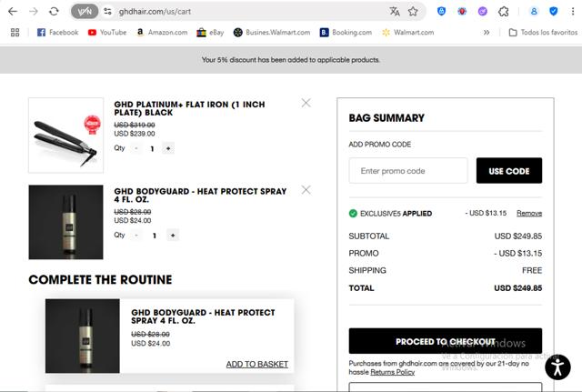
Task: Click the browser forward arrow
Action: (x=34, y=12)
